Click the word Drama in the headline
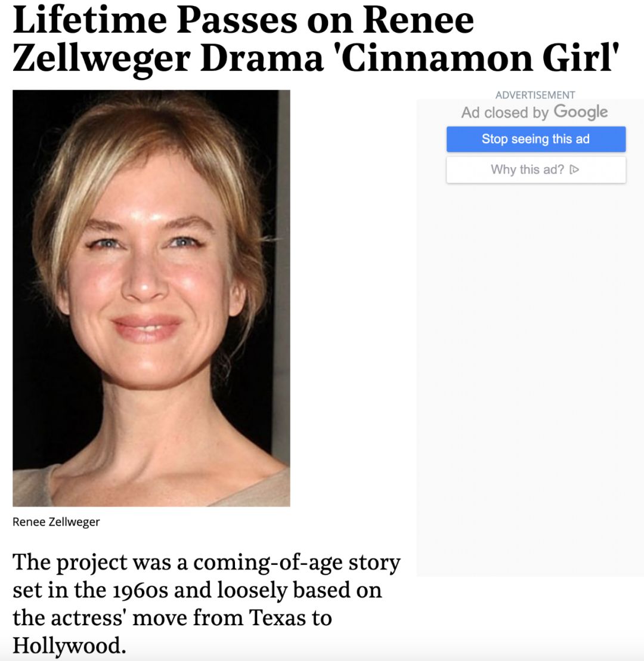 tap(258, 60)
